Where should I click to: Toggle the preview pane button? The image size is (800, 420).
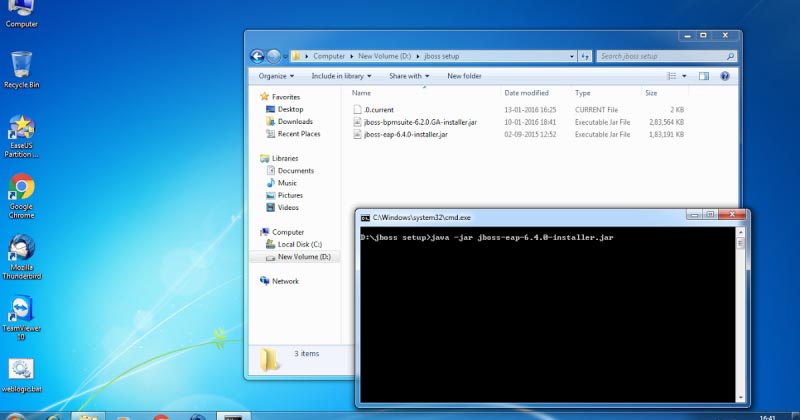point(704,76)
